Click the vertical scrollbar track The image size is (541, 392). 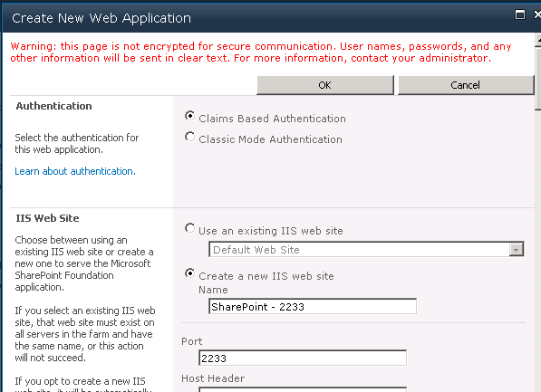point(538,251)
